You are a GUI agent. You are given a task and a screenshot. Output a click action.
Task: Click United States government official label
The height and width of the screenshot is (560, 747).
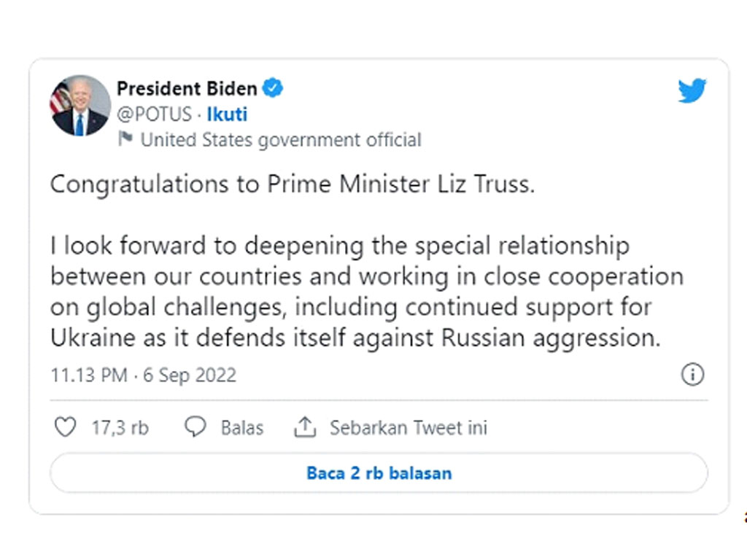pos(281,140)
